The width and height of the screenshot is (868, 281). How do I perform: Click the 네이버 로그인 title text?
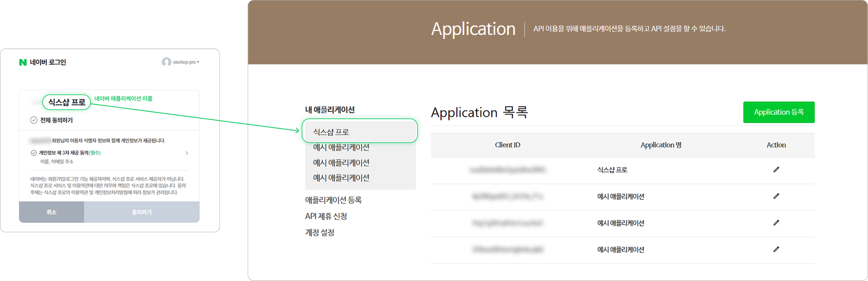coord(48,62)
